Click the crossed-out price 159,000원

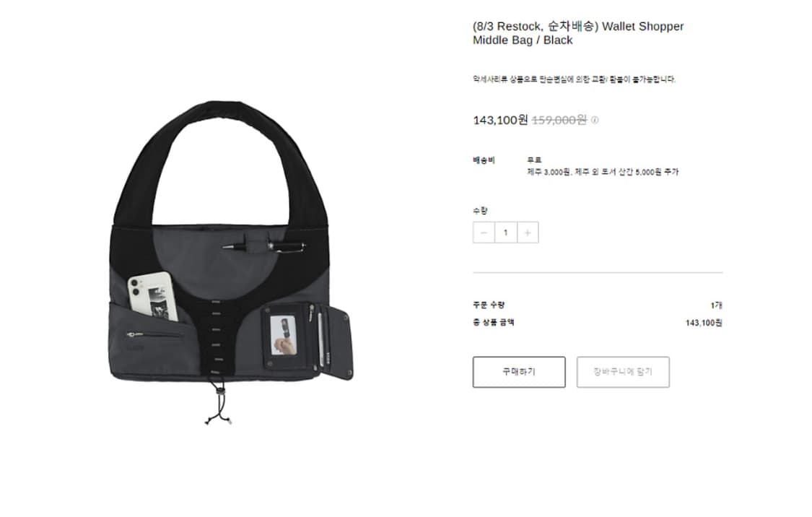click(559, 120)
